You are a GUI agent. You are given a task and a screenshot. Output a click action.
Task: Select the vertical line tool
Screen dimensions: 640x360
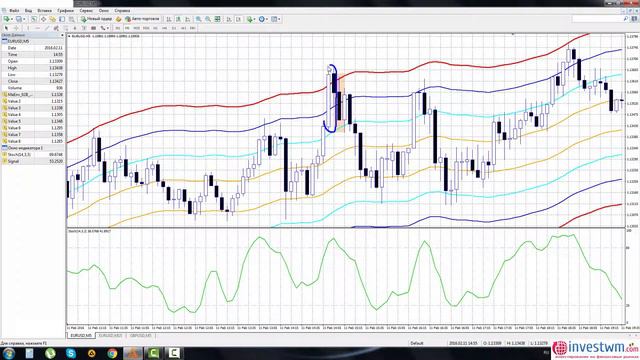28,28
